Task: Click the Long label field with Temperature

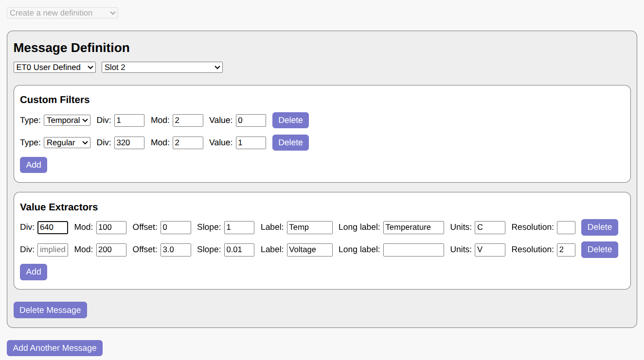Action: [x=413, y=227]
